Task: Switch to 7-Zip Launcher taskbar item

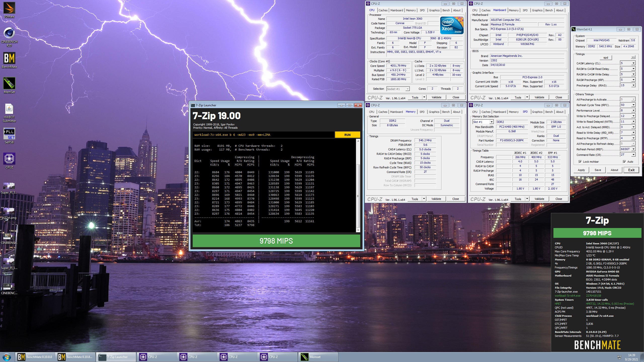Action: pyautogui.click(x=116, y=357)
